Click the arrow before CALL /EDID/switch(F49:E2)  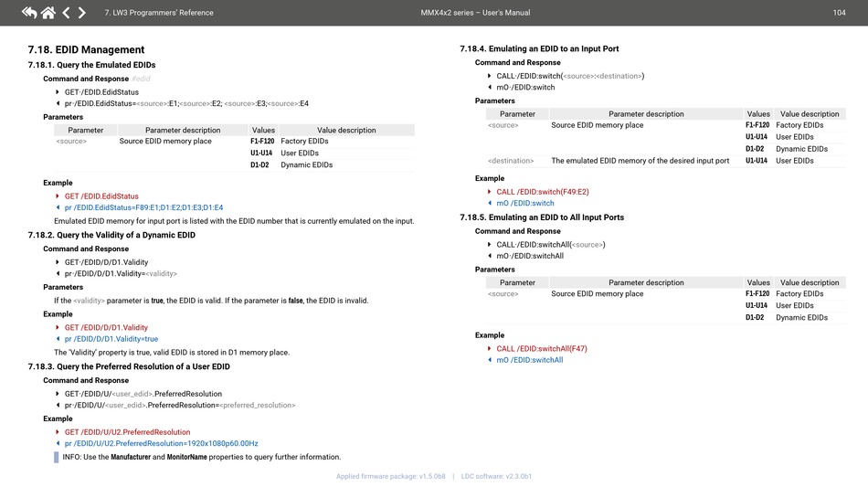pos(490,192)
